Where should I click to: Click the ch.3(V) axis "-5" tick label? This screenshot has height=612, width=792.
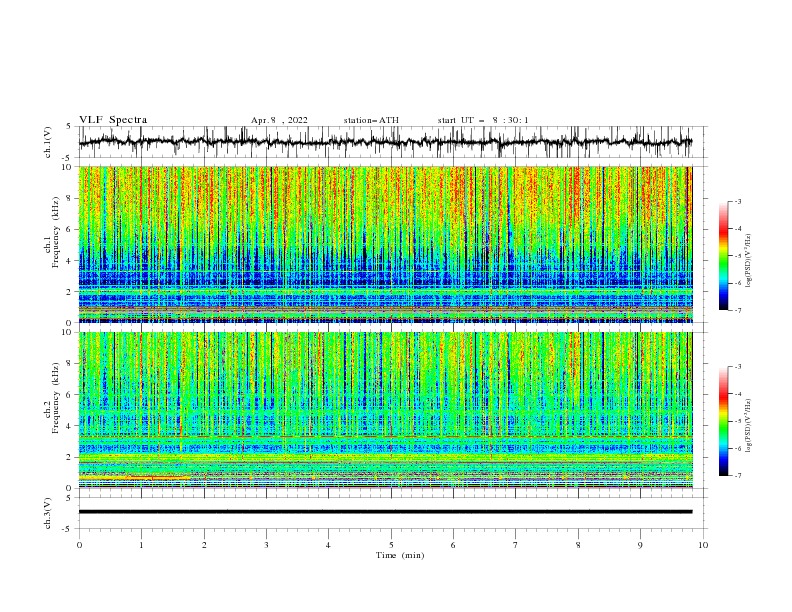(68, 529)
